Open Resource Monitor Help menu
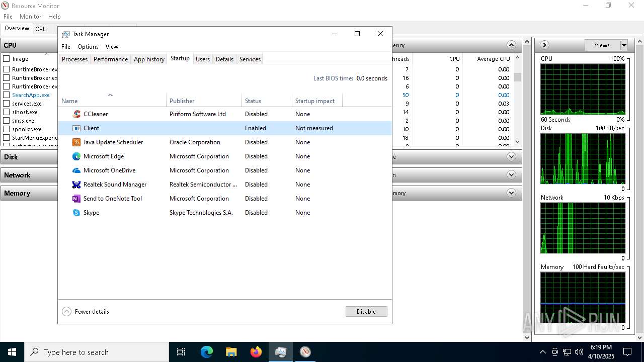The width and height of the screenshot is (644, 362). tap(54, 17)
